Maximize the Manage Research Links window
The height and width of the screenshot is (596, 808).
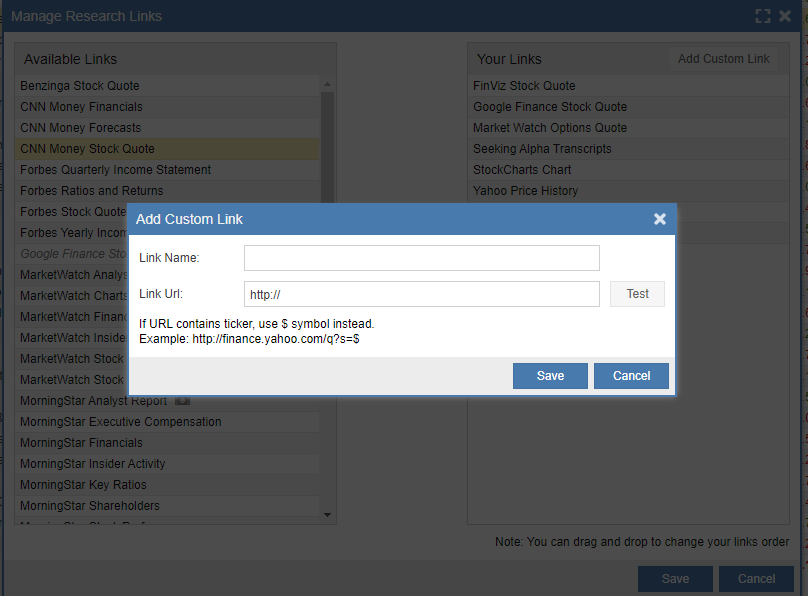pyautogui.click(x=763, y=16)
